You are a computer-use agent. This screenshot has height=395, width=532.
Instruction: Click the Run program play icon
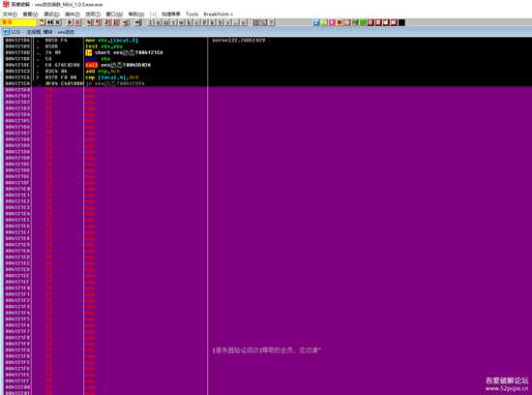click(x=70, y=22)
